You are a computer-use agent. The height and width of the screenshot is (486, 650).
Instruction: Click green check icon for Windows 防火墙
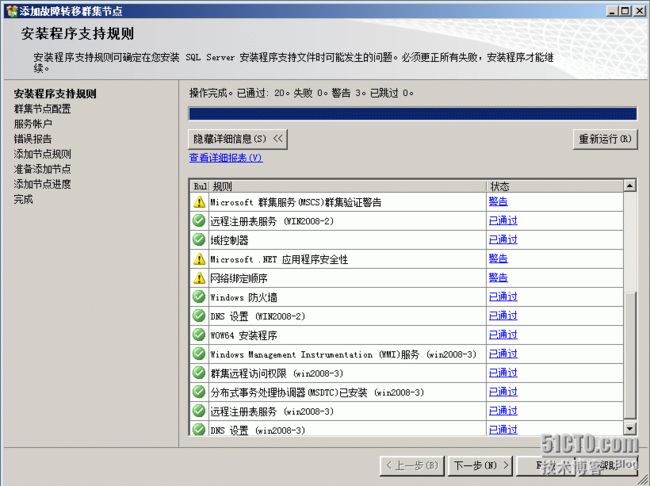199,297
